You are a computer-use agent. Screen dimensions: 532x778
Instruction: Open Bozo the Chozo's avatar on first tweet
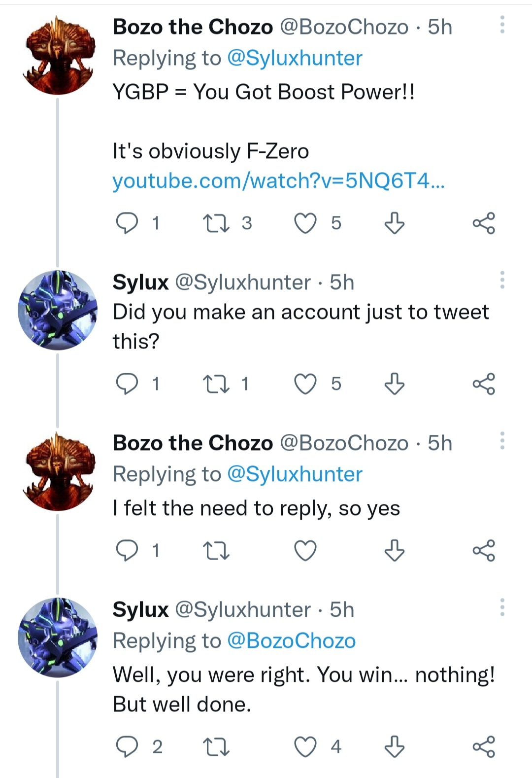point(58,55)
